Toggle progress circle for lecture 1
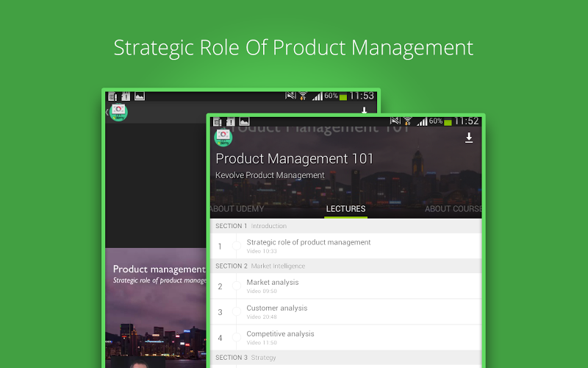 [x=236, y=246]
